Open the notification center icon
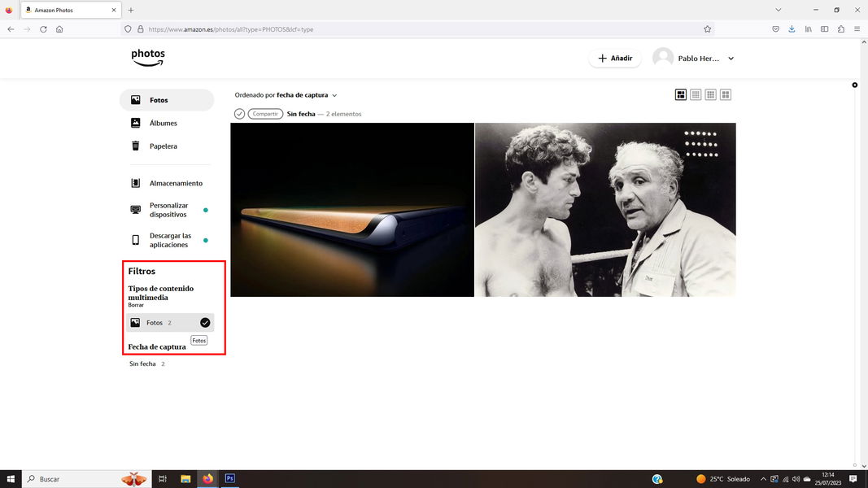Image resolution: width=868 pixels, height=488 pixels. 853,479
